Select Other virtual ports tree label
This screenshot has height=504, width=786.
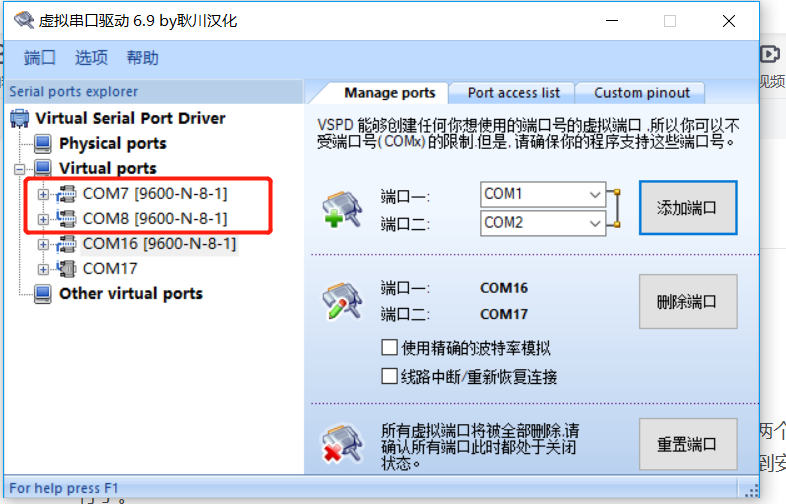click(x=131, y=293)
